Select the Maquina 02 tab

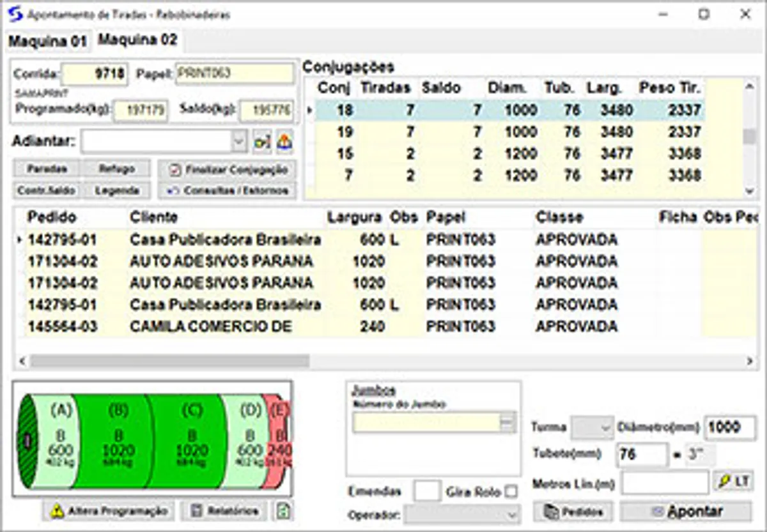click(x=137, y=40)
